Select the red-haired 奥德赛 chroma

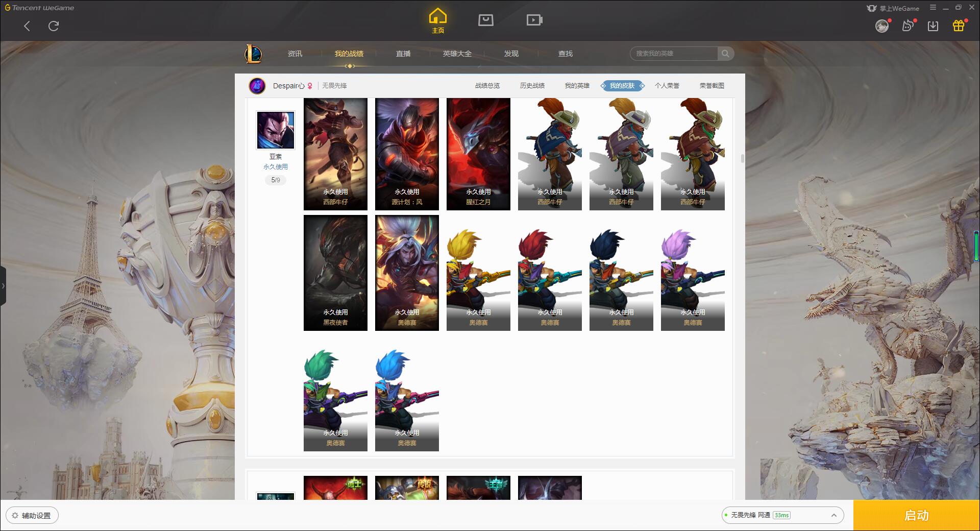pyautogui.click(x=550, y=278)
